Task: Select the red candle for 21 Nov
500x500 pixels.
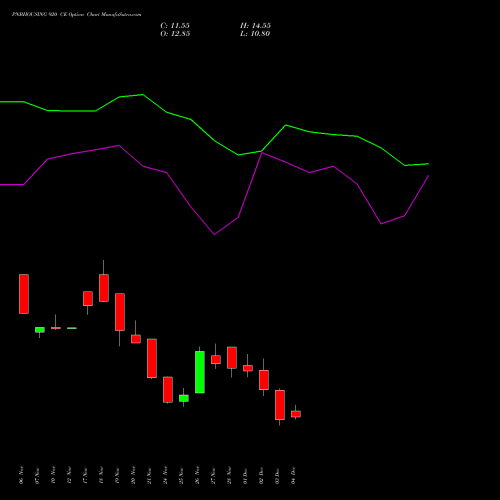Action: 152,358
